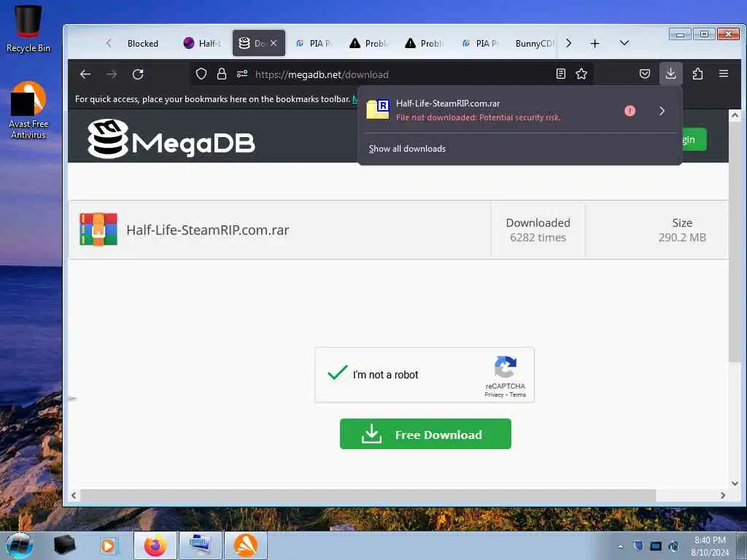Switch to the BunnyCDN tab
The image size is (747, 560).
pyautogui.click(x=535, y=43)
